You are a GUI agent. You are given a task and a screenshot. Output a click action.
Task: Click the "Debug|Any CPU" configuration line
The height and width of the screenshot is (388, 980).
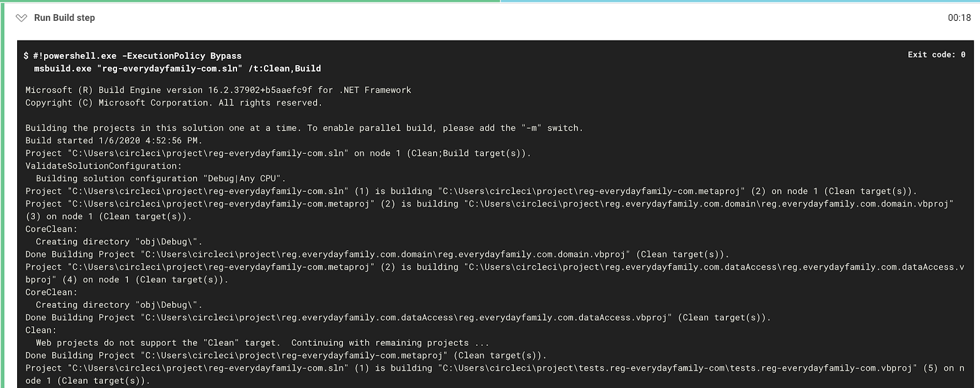(x=160, y=178)
